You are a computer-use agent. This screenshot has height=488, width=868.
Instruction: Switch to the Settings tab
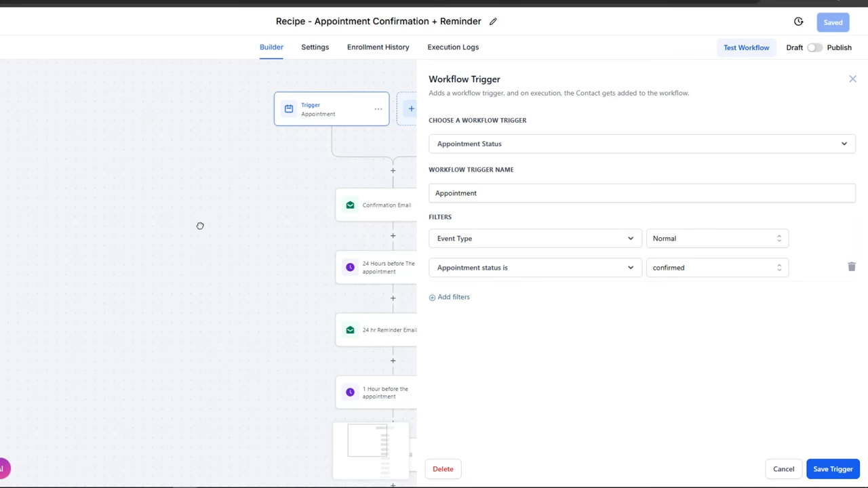pyautogui.click(x=315, y=47)
